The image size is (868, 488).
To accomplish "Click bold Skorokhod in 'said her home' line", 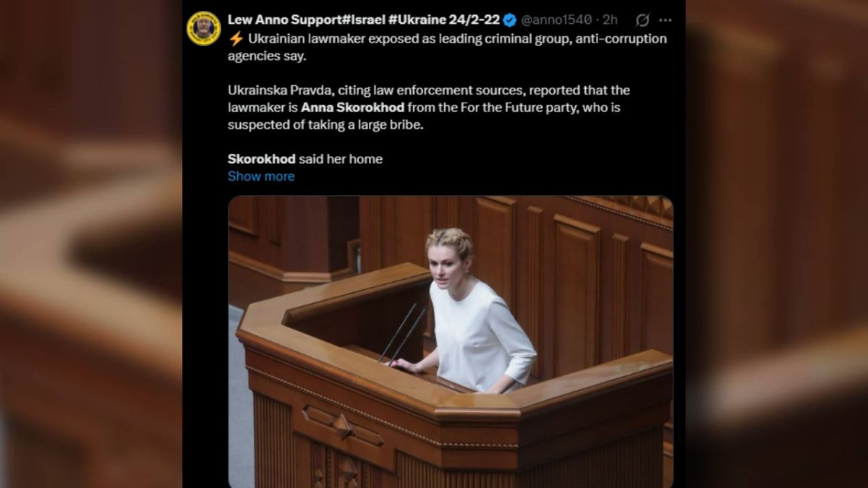I will click(x=262, y=159).
